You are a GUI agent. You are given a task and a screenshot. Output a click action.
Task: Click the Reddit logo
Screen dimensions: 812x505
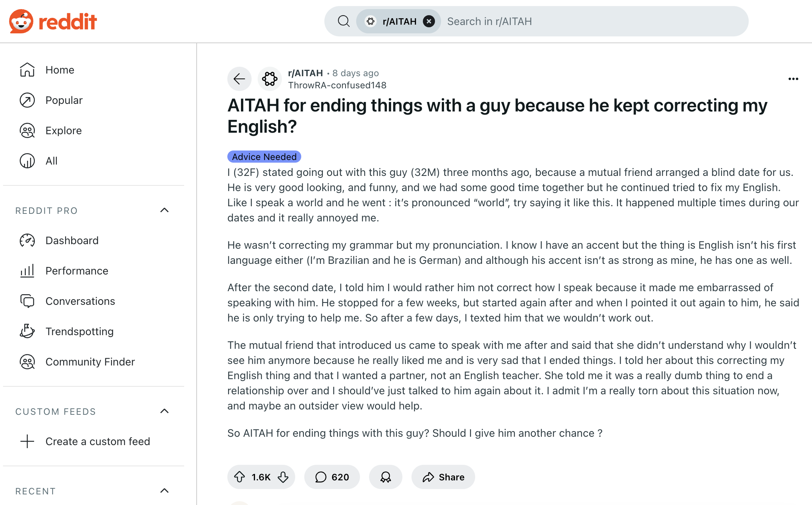point(53,21)
